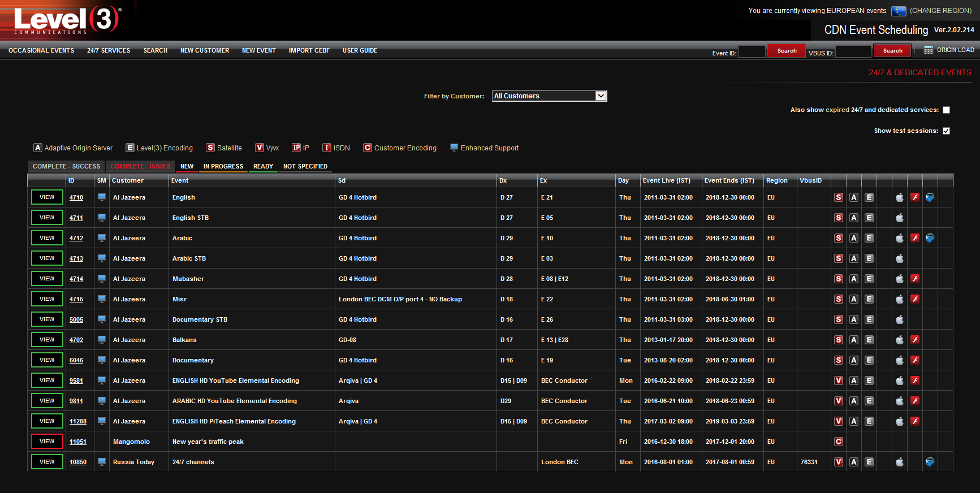Click the Satellite legend icon
This screenshot has height=493, width=980.
(x=210, y=148)
